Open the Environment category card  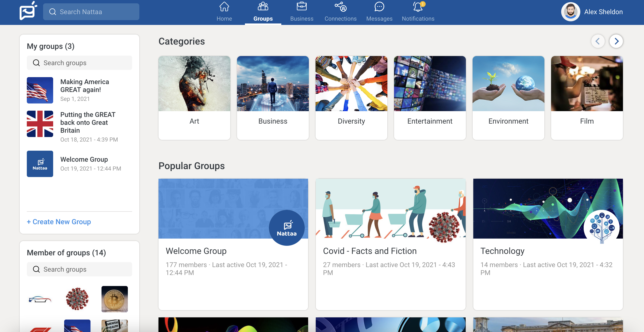pos(508,98)
